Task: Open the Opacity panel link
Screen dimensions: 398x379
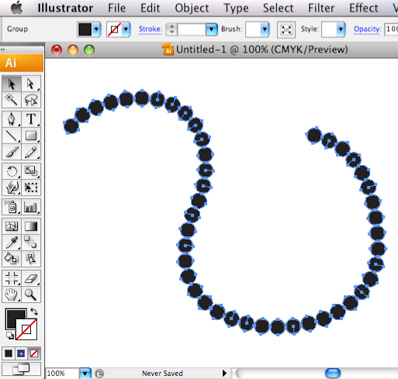Action: point(367,29)
